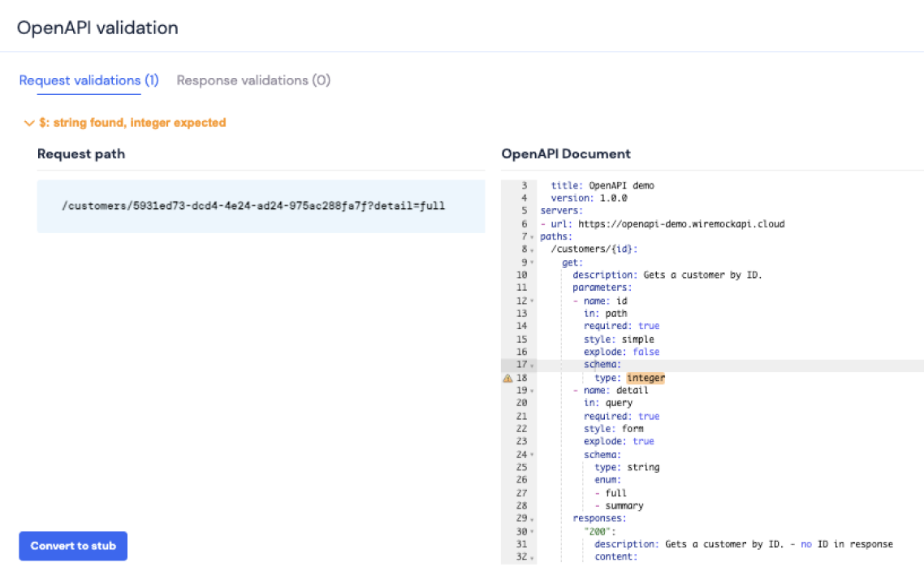Fold line 29 responses block
The image size is (924, 580).
click(532, 519)
